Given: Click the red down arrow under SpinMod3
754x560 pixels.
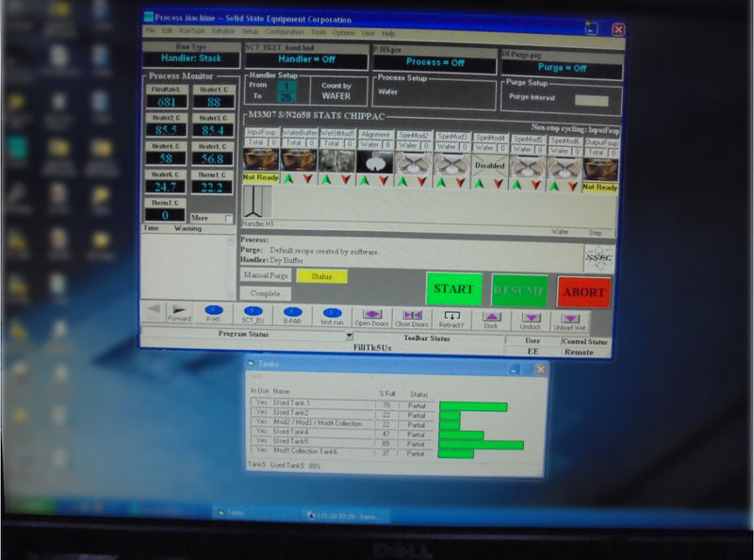Looking at the screenshot, I should tap(460, 183).
